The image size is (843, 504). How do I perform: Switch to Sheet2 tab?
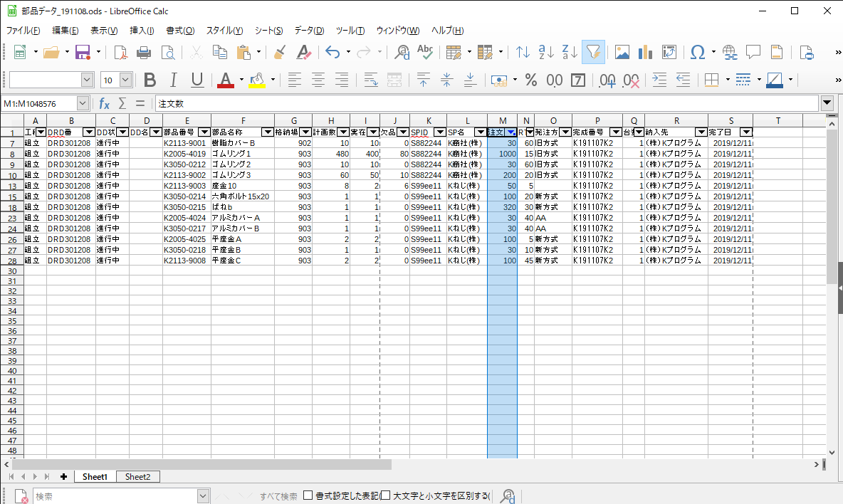click(137, 477)
